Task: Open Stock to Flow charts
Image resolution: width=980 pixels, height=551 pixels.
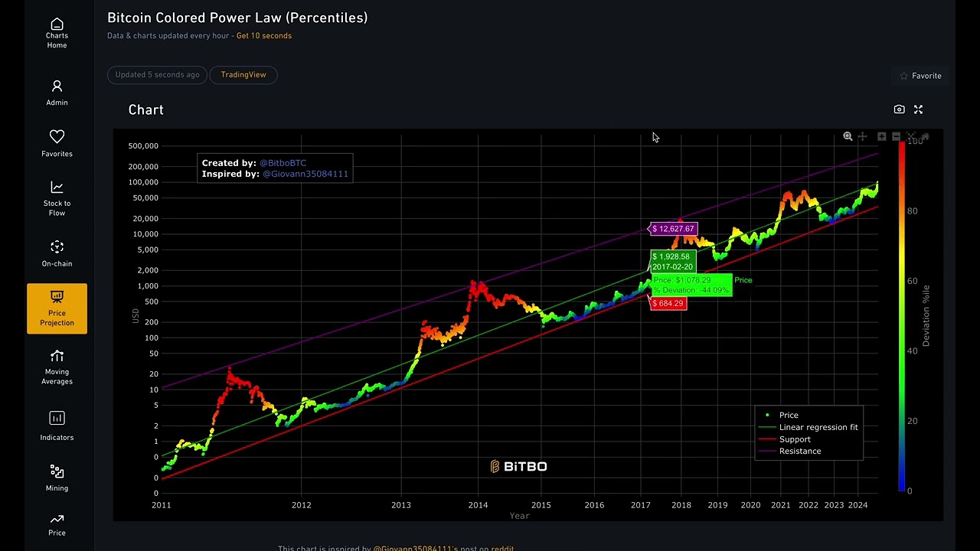Action: click(57, 198)
